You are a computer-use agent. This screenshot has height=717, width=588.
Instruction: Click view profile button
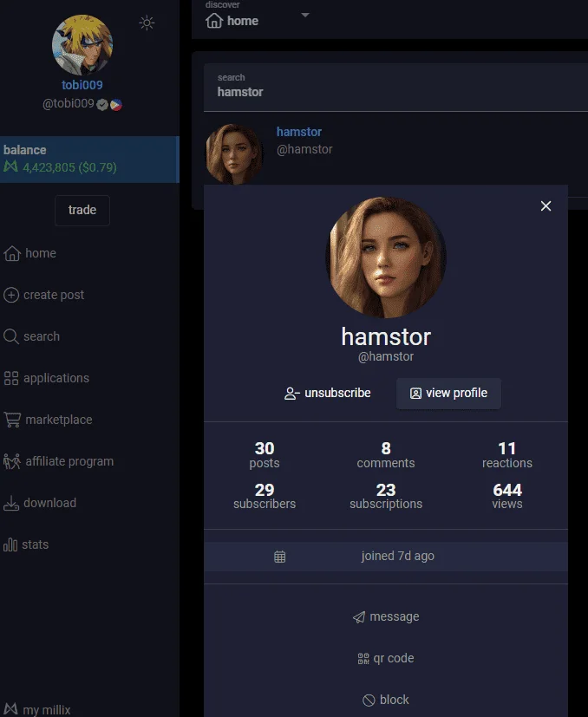point(448,394)
